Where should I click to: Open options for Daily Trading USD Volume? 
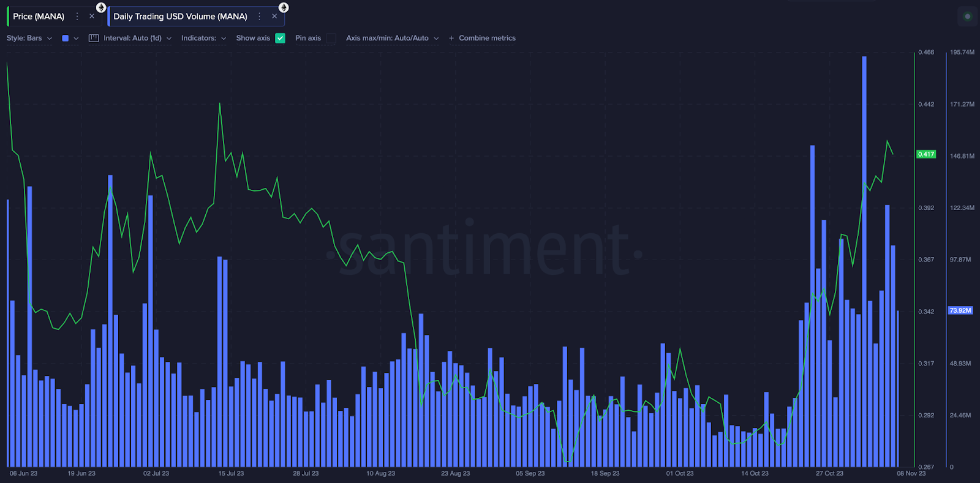pos(260,17)
